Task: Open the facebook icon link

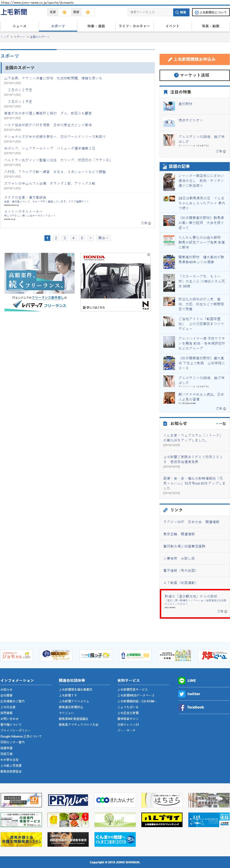Action: (182, 707)
